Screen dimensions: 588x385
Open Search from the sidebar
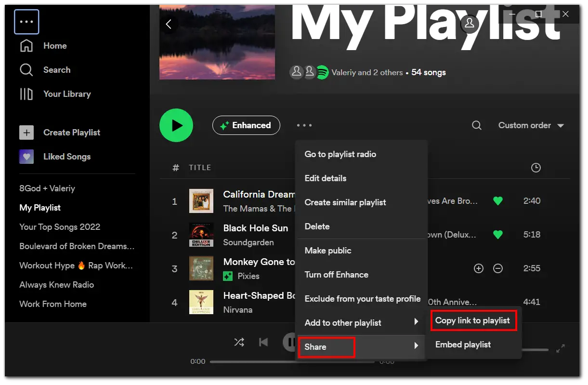point(26,70)
